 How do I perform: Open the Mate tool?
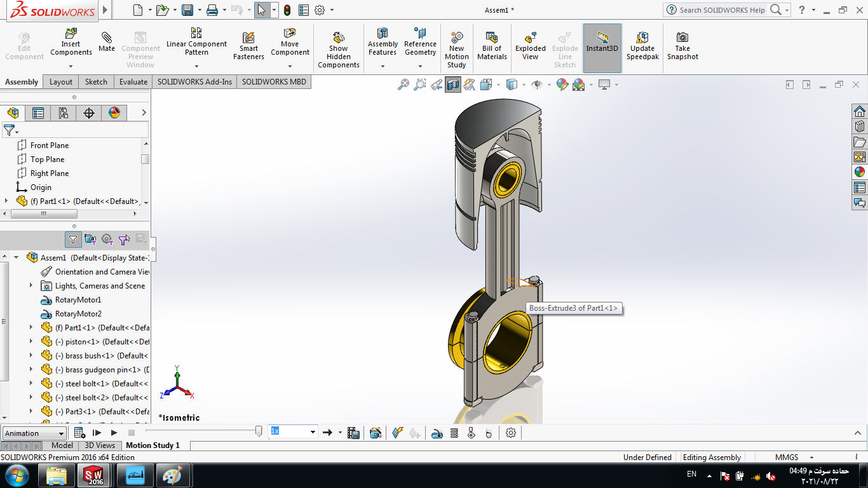coord(107,42)
